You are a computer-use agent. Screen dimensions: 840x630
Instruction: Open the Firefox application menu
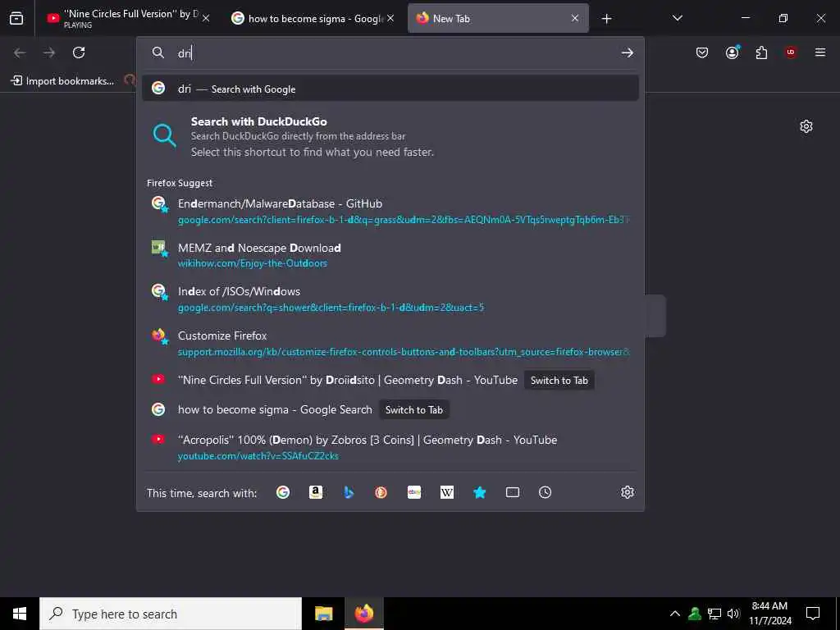tap(820, 52)
